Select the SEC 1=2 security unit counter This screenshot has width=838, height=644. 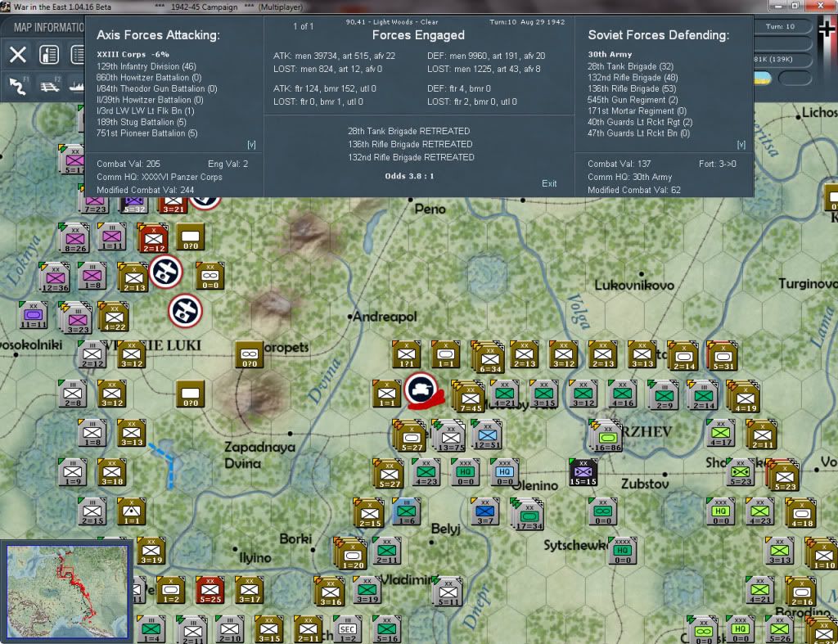(347, 629)
